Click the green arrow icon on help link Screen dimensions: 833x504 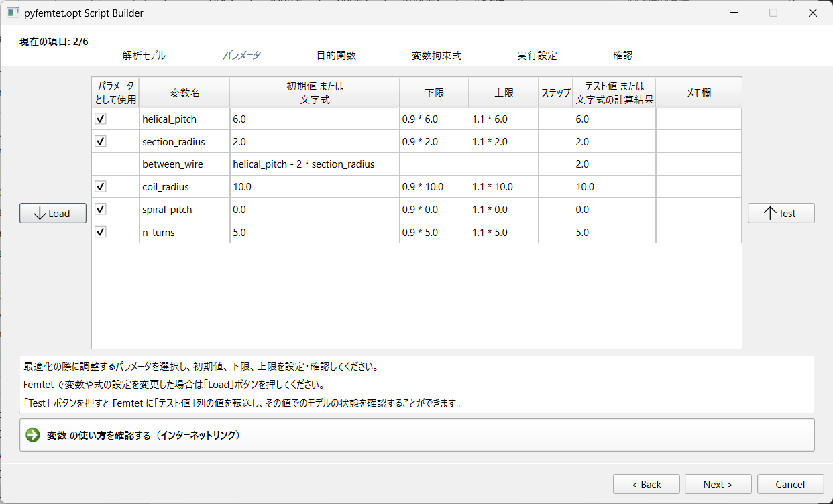(33, 435)
